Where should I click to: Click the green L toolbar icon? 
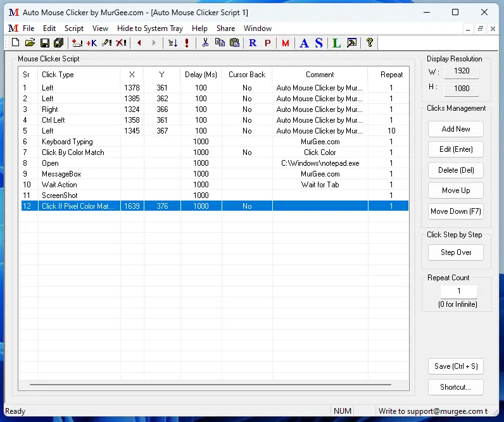(336, 43)
